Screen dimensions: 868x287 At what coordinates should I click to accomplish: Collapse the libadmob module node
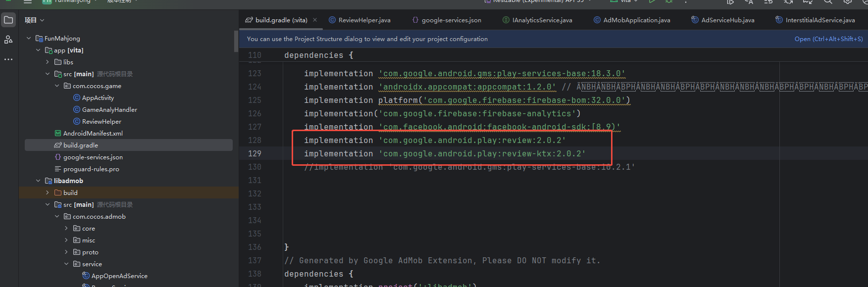[38, 181]
